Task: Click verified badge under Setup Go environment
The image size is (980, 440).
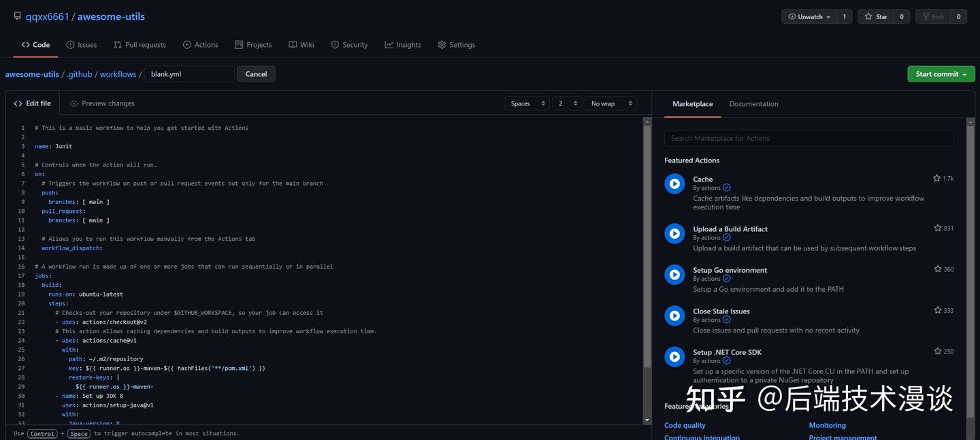Action: 726,279
